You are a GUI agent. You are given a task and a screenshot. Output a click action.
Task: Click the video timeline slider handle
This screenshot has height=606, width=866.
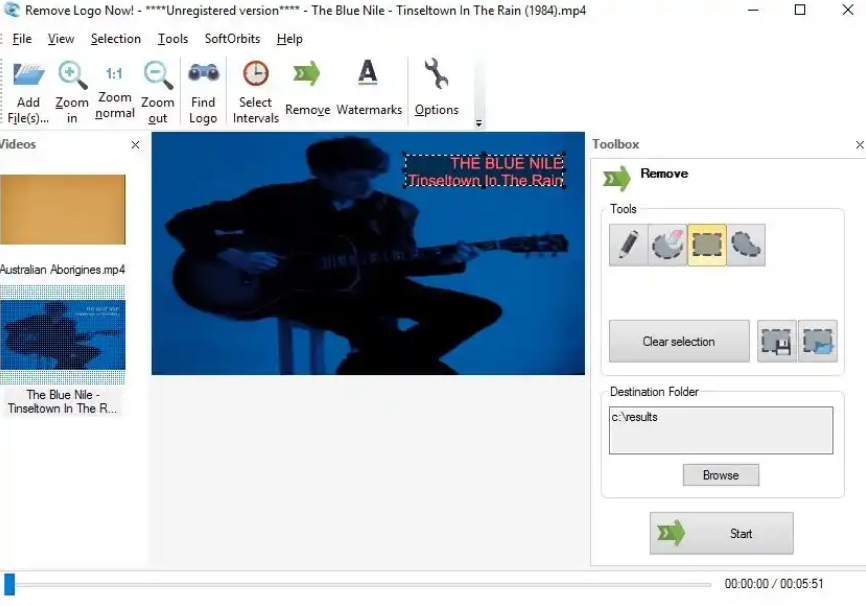click(x=9, y=584)
